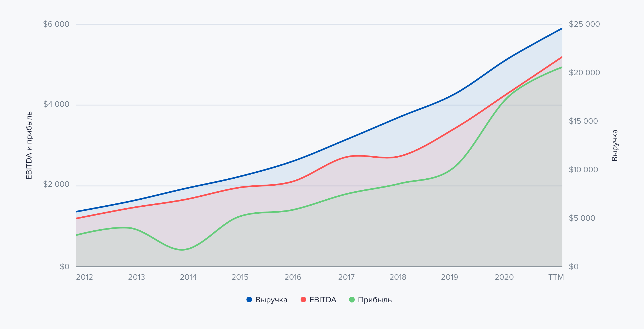Screen dimensions: 644x329
Task: Select the 2015 x-axis label
Action: click(240, 277)
